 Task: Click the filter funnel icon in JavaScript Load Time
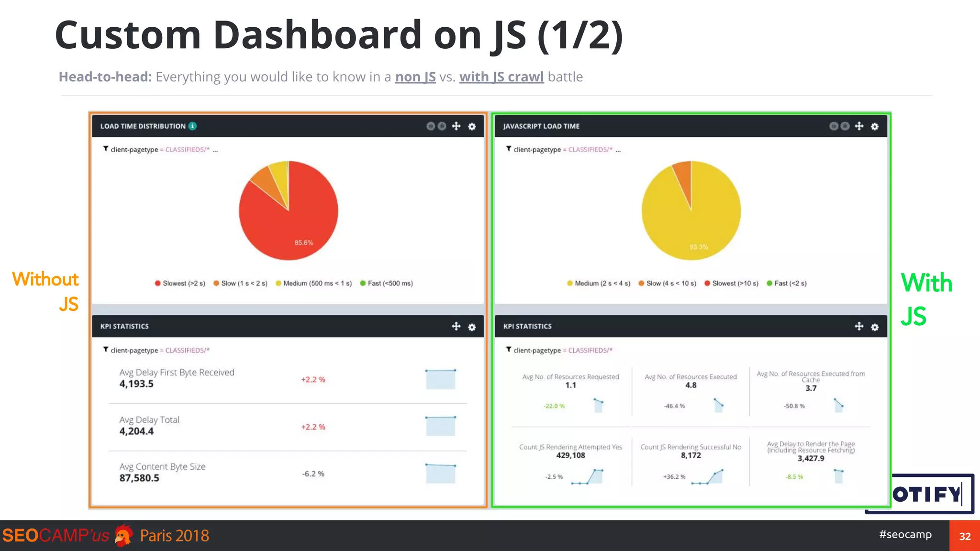pos(509,149)
